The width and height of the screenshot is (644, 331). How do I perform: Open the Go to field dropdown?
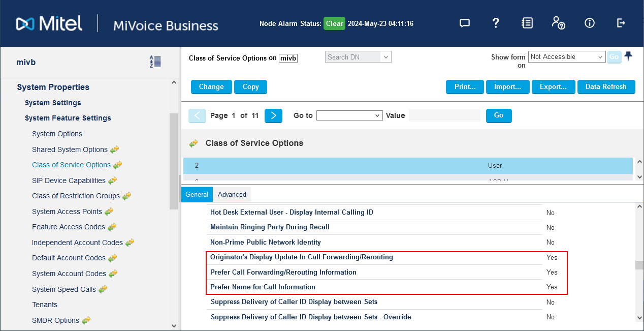[x=349, y=115]
